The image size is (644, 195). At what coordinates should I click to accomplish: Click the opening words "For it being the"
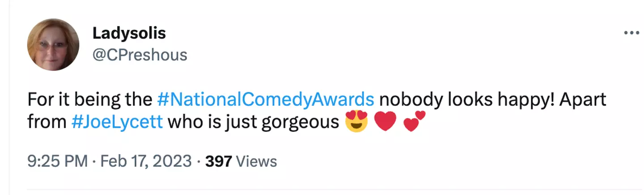[x=90, y=100]
